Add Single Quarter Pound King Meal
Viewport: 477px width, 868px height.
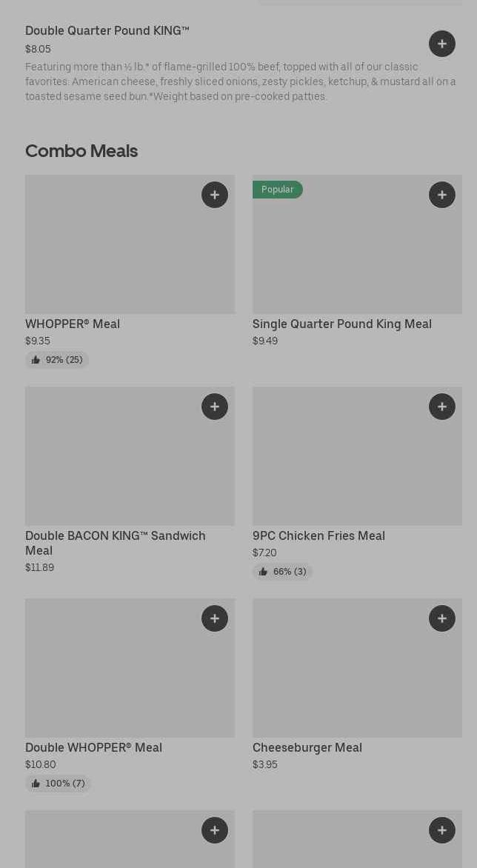point(442,195)
